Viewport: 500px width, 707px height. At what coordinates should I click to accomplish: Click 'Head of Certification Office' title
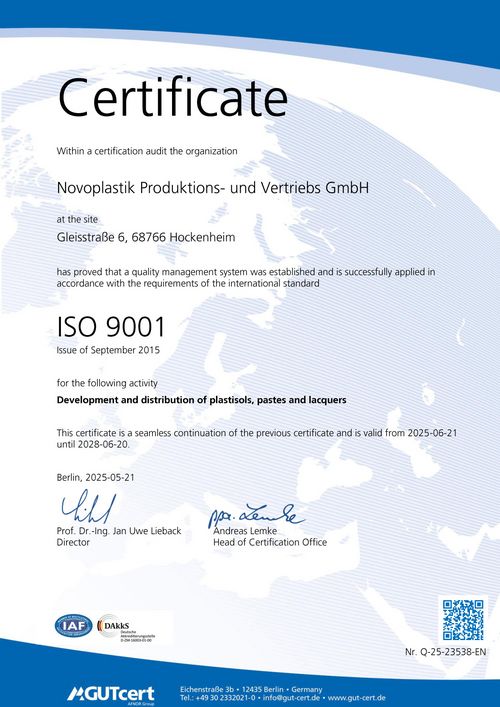270,542
